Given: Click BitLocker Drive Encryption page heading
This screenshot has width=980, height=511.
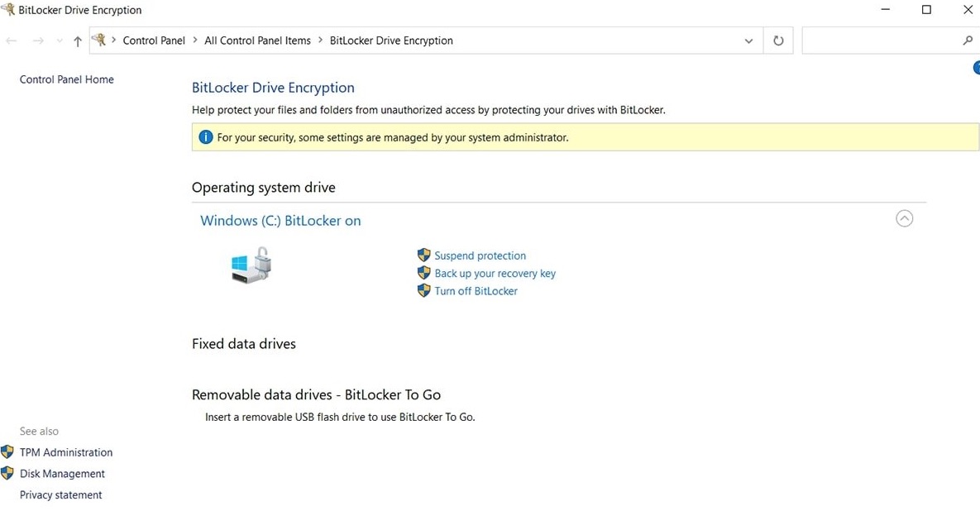Looking at the screenshot, I should pyautogui.click(x=273, y=88).
